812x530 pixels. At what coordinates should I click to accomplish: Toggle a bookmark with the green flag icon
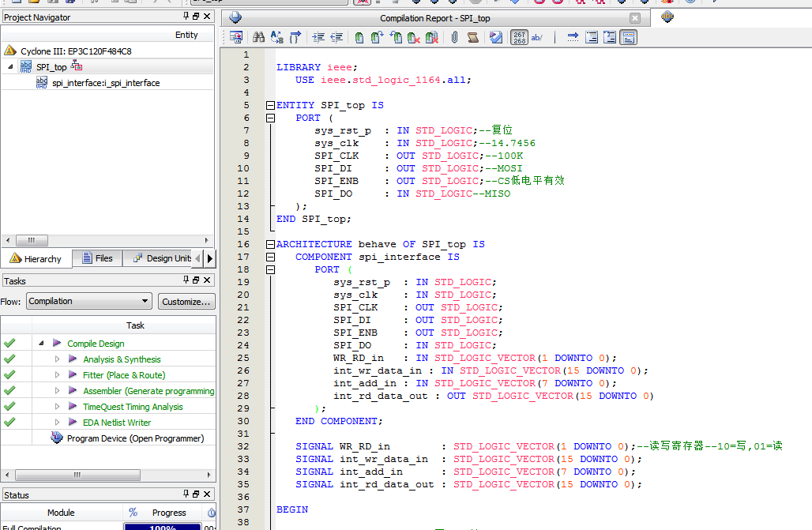(x=359, y=37)
